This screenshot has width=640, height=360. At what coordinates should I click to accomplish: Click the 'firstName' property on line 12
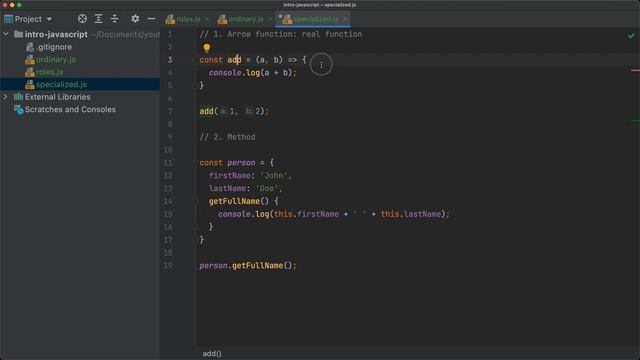[x=229, y=176]
